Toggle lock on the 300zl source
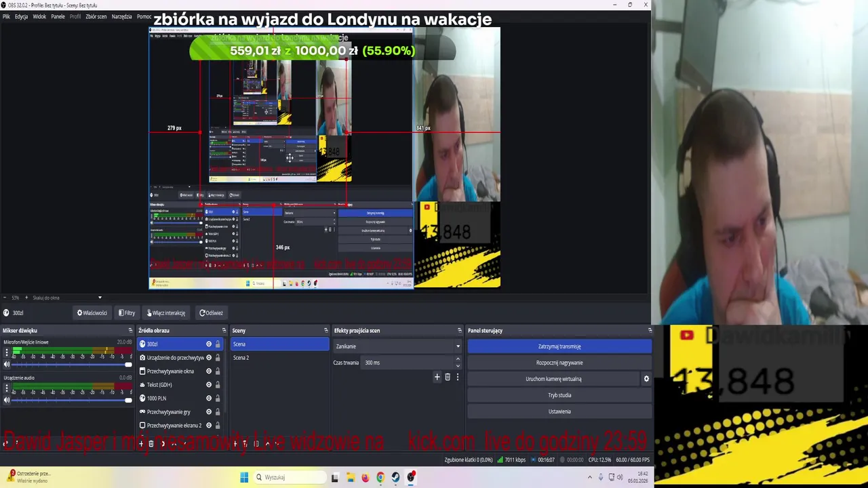 pos(218,344)
